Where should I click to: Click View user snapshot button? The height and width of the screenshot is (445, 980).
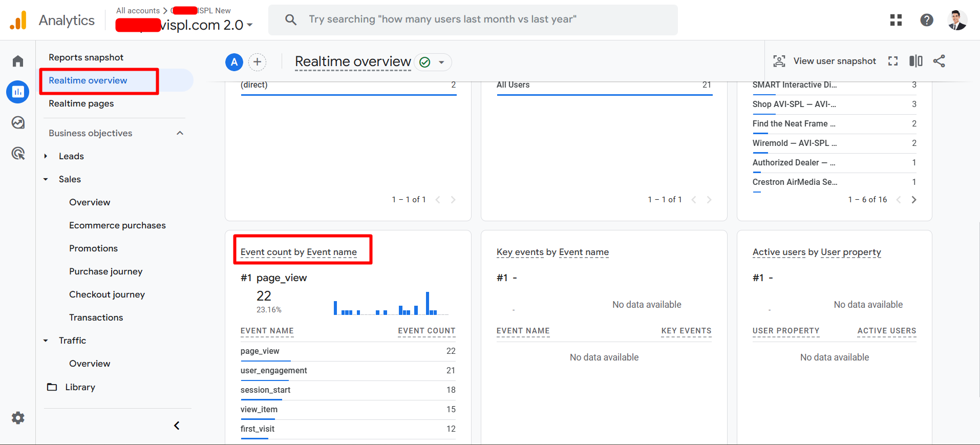point(825,61)
